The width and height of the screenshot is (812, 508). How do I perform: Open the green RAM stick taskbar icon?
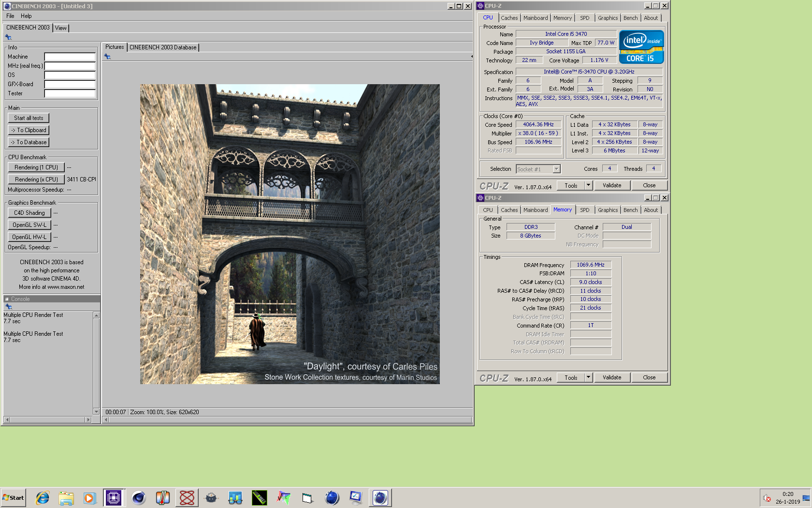[x=260, y=497]
